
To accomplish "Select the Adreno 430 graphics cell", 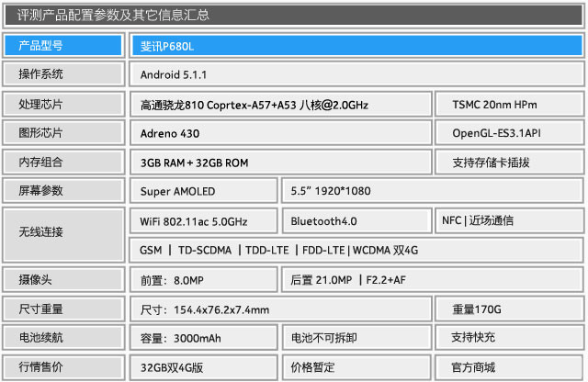I will (279, 133).
